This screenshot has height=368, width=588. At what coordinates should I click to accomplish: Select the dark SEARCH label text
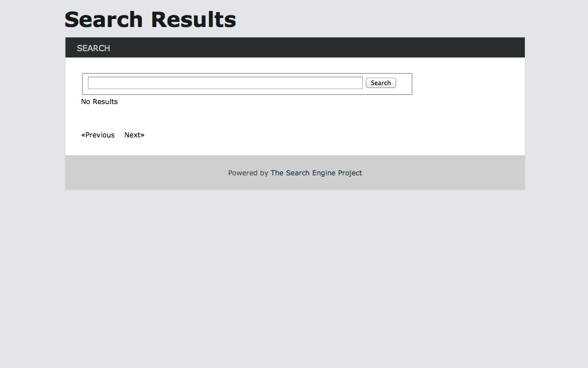click(93, 48)
